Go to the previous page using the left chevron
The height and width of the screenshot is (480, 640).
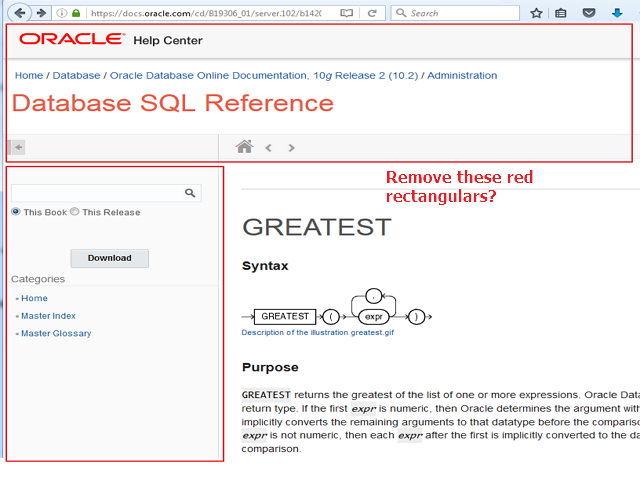[x=268, y=148]
